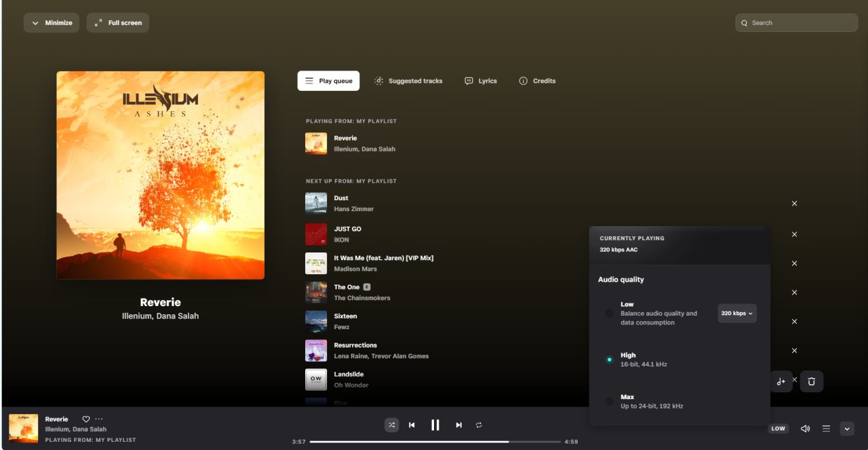868x450 pixels.
Task: Play The One by The Chainsmokers
Action: [x=347, y=287]
